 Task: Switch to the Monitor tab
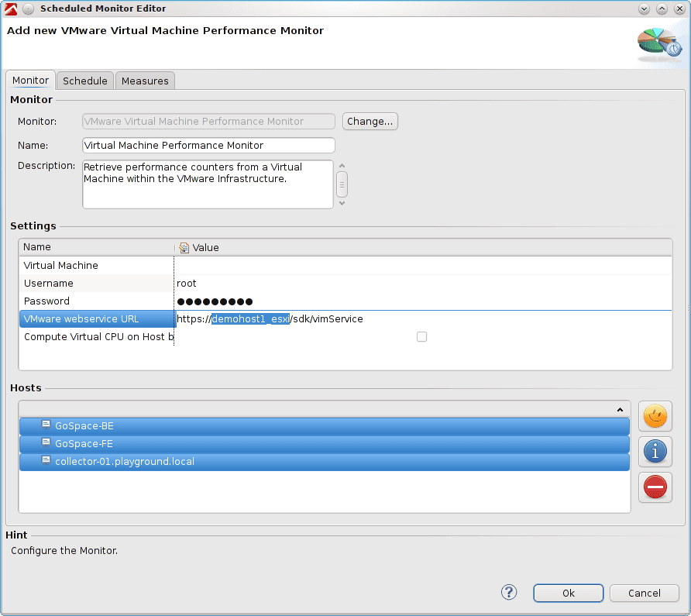point(30,81)
